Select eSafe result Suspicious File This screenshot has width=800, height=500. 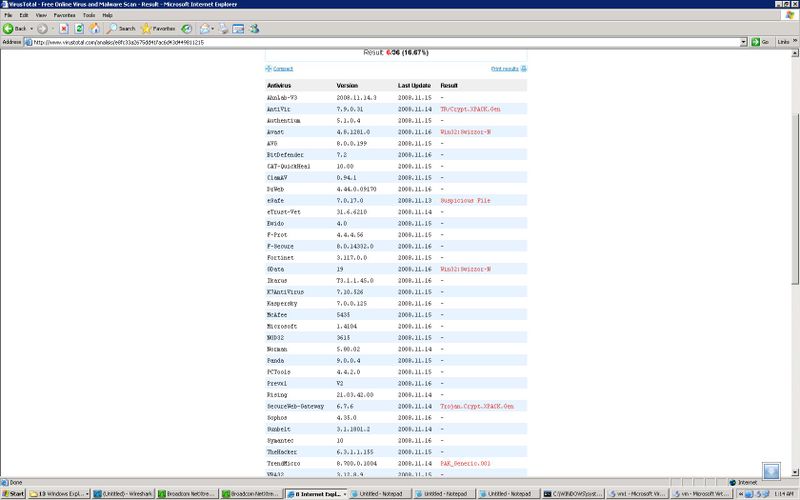(x=465, y=201)
